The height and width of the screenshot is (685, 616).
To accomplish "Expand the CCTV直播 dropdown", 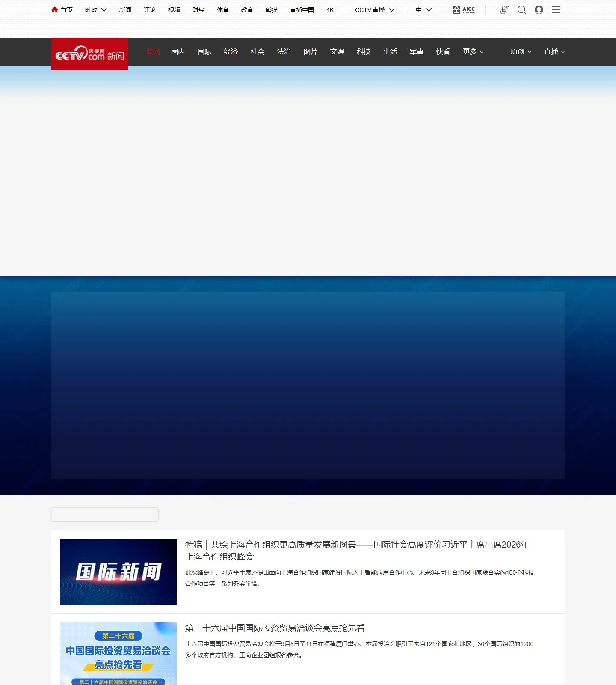I will coord(375,10).
